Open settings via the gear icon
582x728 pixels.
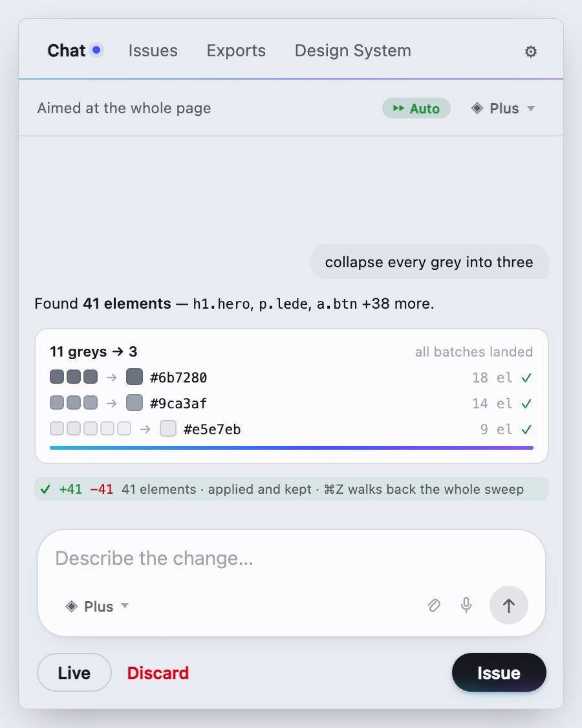pyautogui.click(x=530, y=51)
